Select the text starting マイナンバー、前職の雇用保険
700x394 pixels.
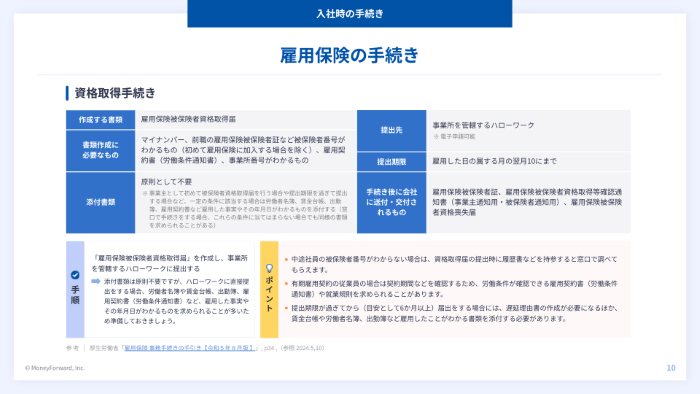click(243, 150)
